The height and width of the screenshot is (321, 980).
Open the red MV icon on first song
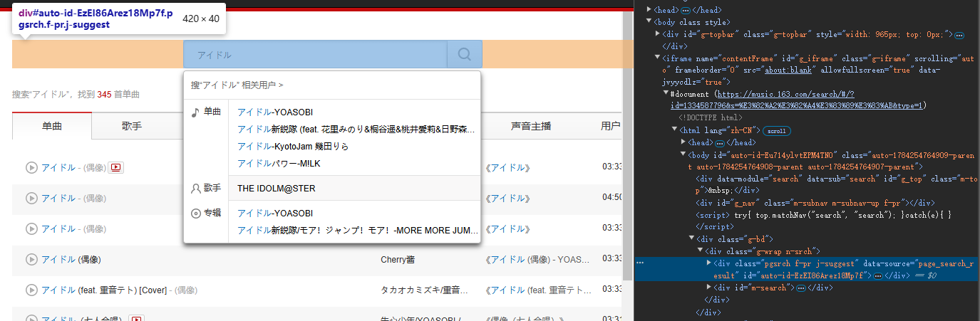coord(116,167)
